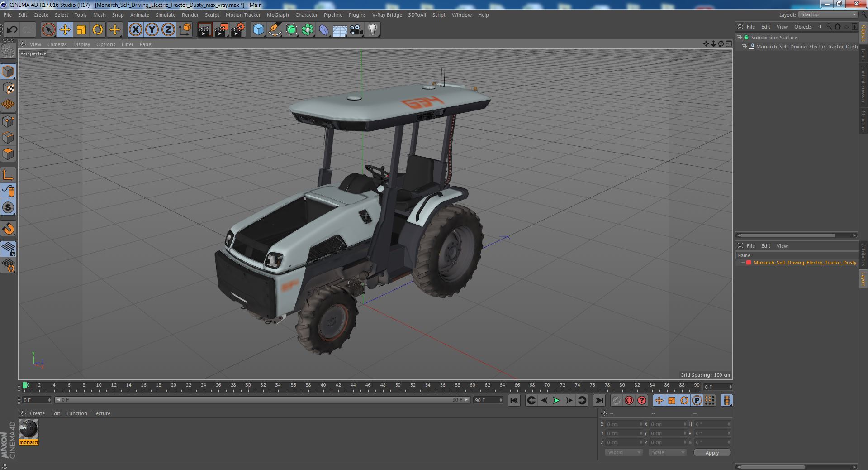The image size is (868, 470).
Task: Toggle Y axis lock
Action: coord(152,30)
